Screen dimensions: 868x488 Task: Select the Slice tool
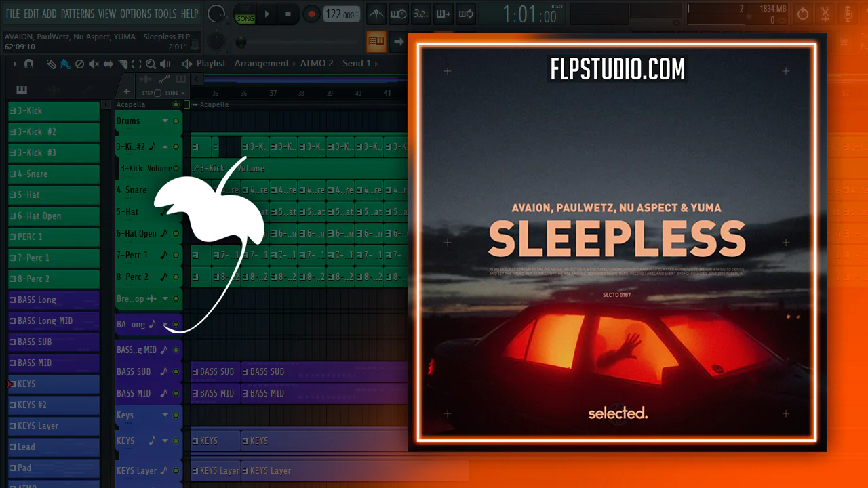[x=123, y=64]
